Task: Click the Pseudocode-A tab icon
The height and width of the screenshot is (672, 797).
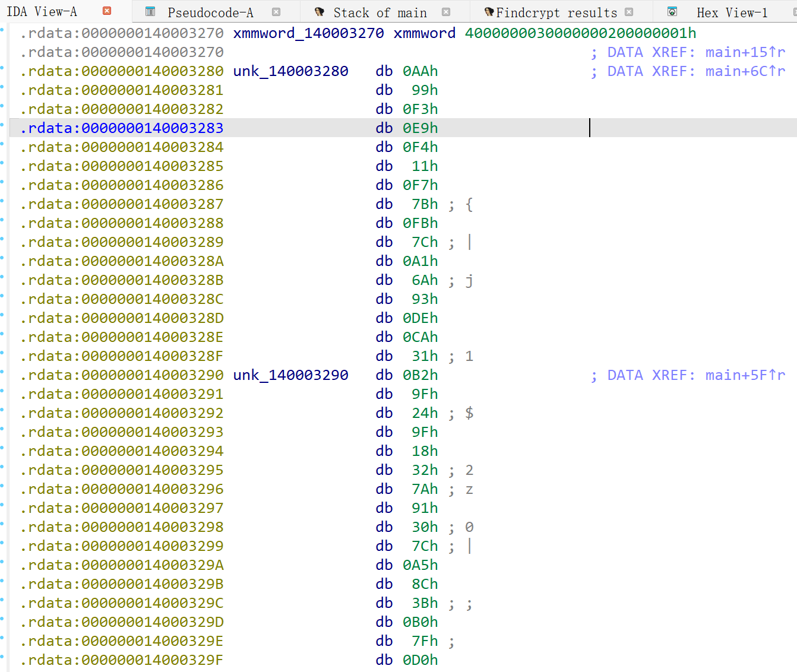Action: tap(150, 12)
